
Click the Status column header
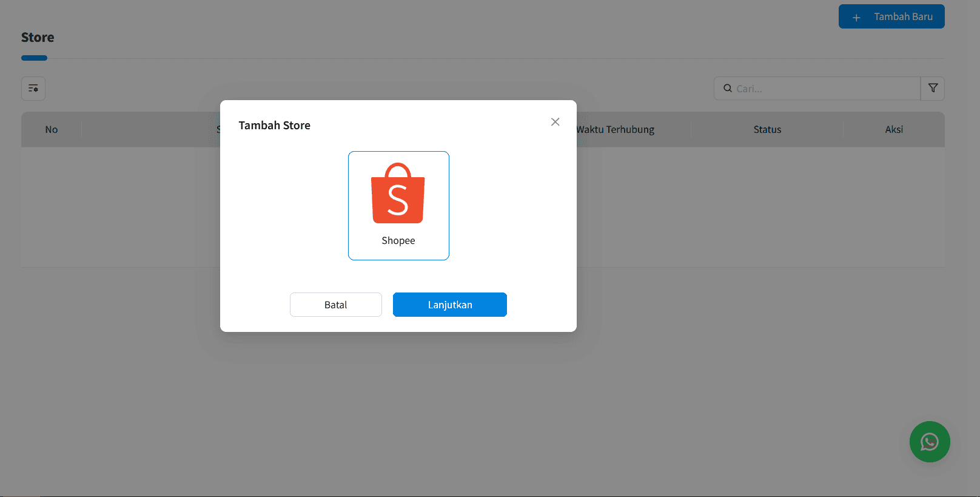tap(767, 130)
